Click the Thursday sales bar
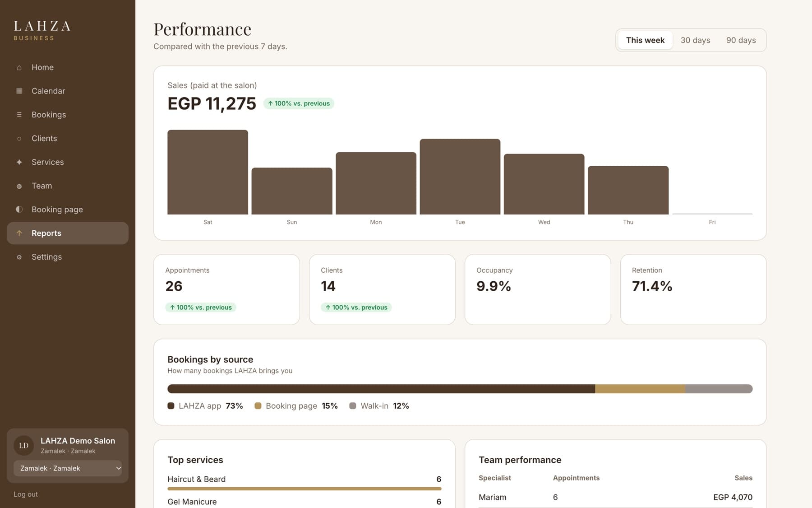The width and height of the screenshot is (812, 508). click(x=628, y=190)
